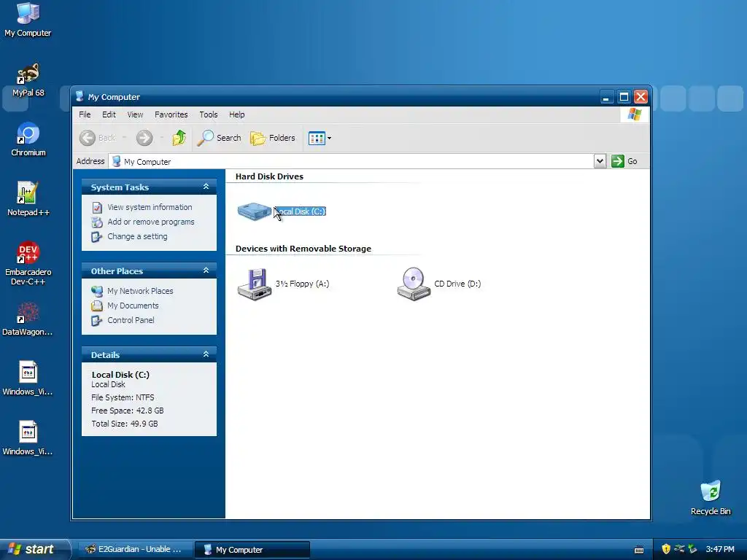Open the View menu

[135, 114]
